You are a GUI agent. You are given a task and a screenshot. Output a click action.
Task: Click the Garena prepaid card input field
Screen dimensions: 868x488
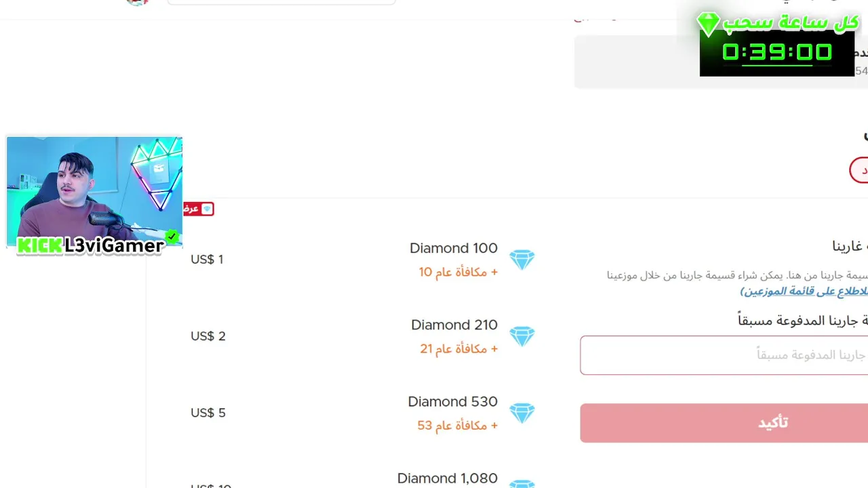tap(724, 355)
